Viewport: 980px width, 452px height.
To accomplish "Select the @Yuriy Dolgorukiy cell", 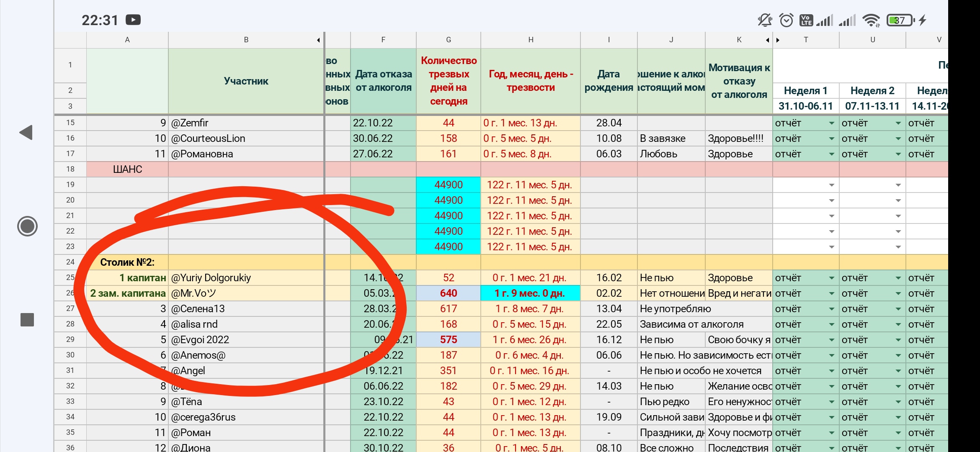I will coord(246,278).
